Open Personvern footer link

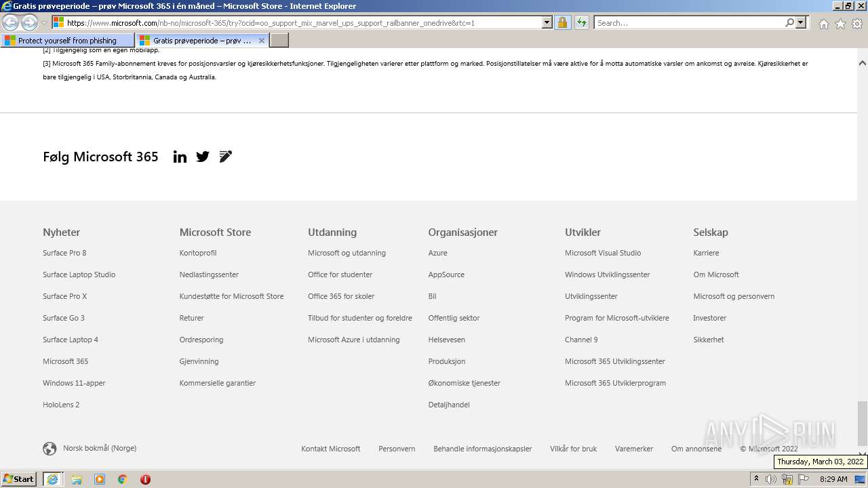[397, 449]
